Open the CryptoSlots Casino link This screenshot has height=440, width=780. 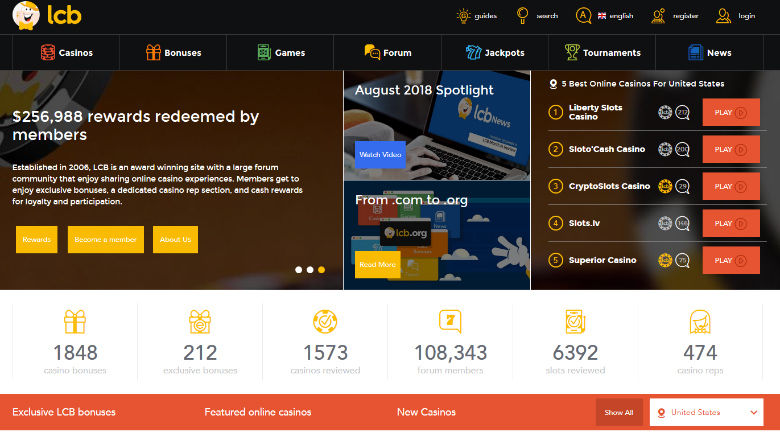coord(609,186)
